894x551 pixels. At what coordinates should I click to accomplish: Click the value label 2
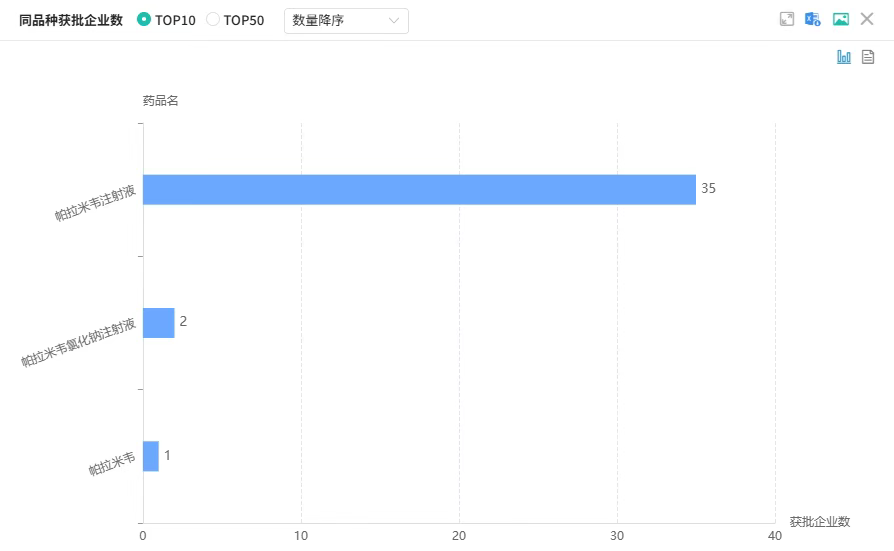pos(183,322)
